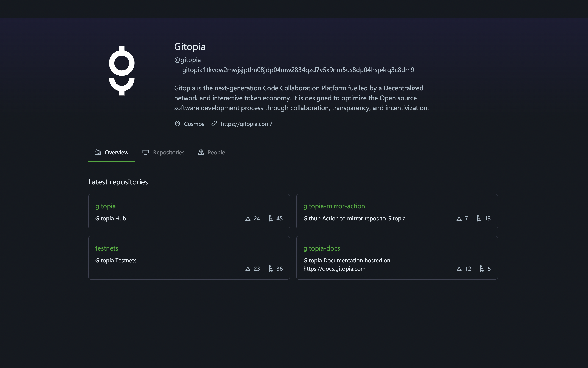Open the https://gitopia.com/ website link

(x=246, y=124)
